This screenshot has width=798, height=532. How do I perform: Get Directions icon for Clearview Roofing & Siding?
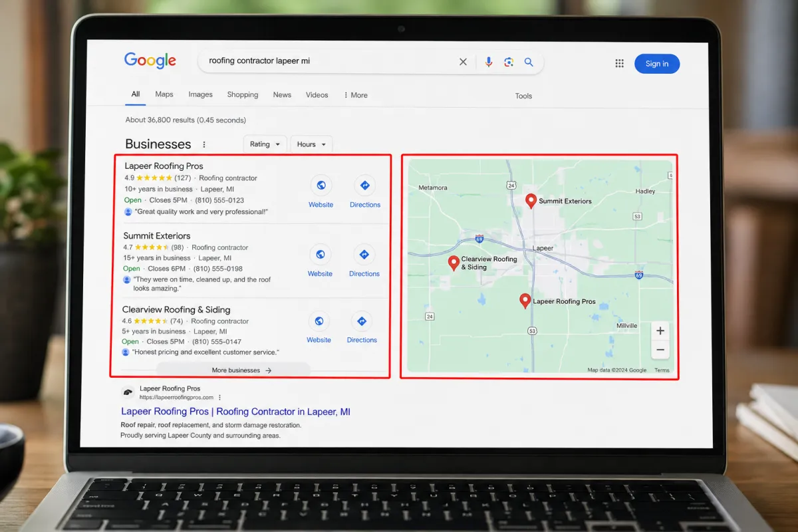(x=362, y=321)
